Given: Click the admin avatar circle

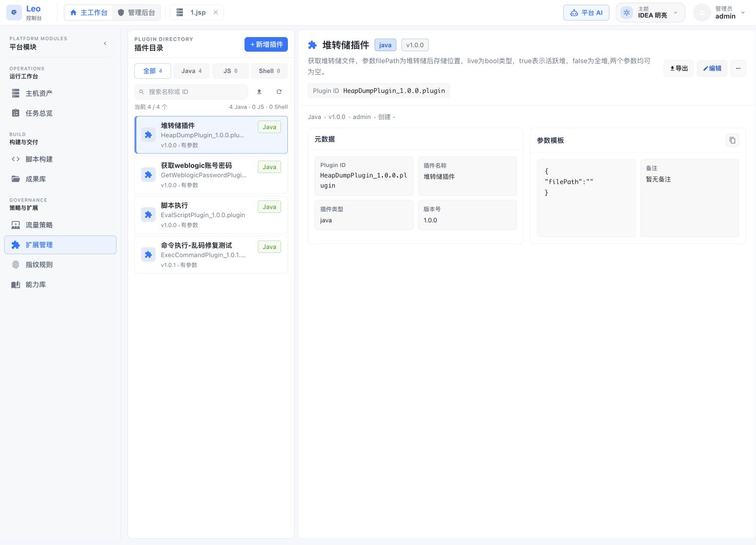Looking at the screenshot, I should tap(702, 13).
